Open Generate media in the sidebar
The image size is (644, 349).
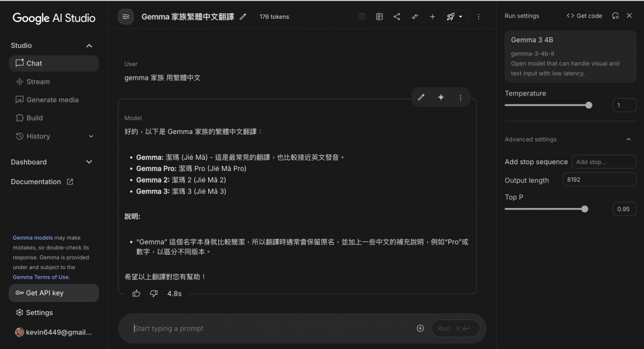coord(54,100)
